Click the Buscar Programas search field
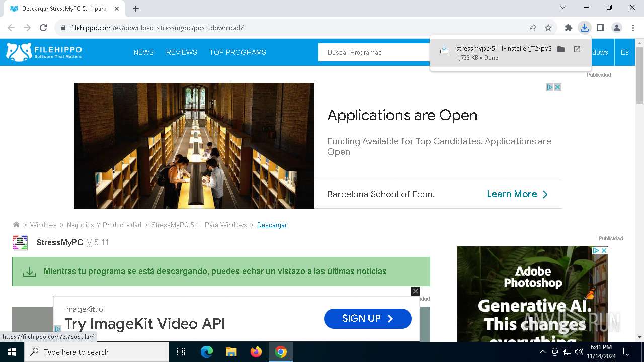644x362 pixels. click(x=374, y=52)
